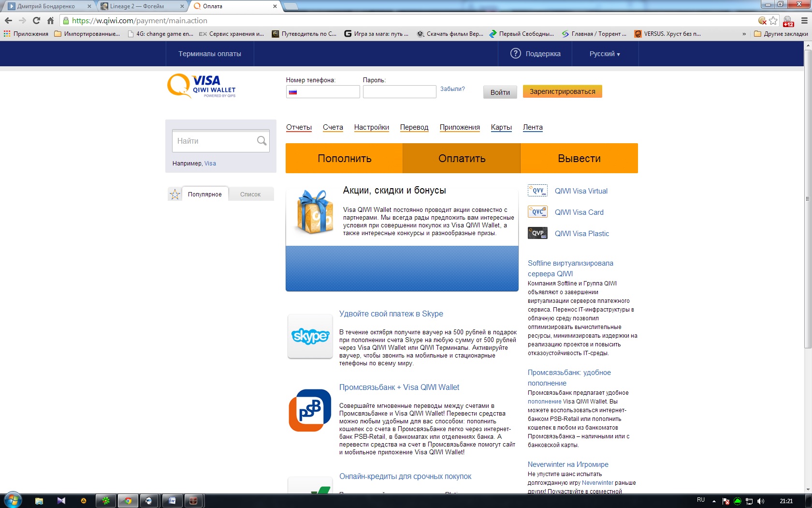The width and height of the screenshot is (812, 508).
Task: Click the page vertical scrollbar thumb
Action: click(808, 198)
